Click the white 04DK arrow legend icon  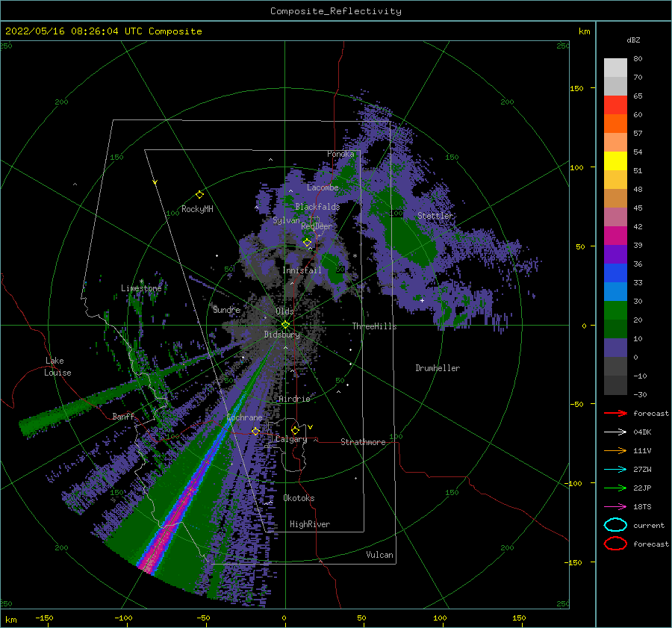(615, 432)
